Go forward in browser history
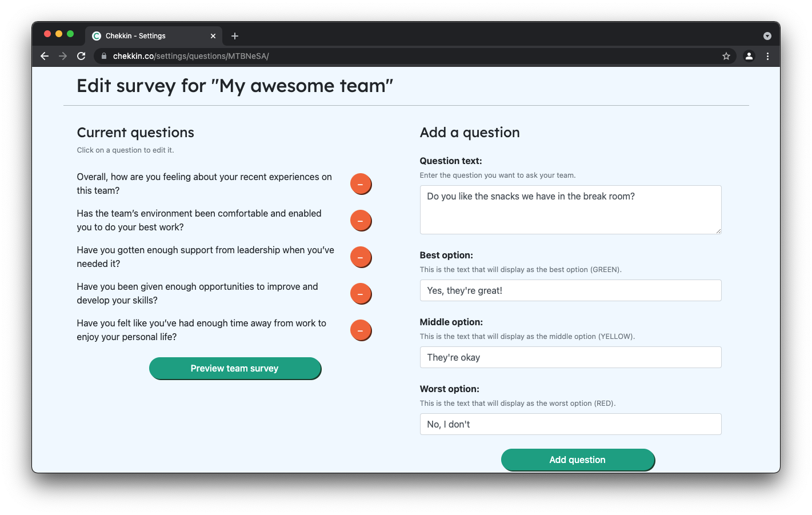Image resolution: width=812 pixels, height=515 pixels. [63, 56]
